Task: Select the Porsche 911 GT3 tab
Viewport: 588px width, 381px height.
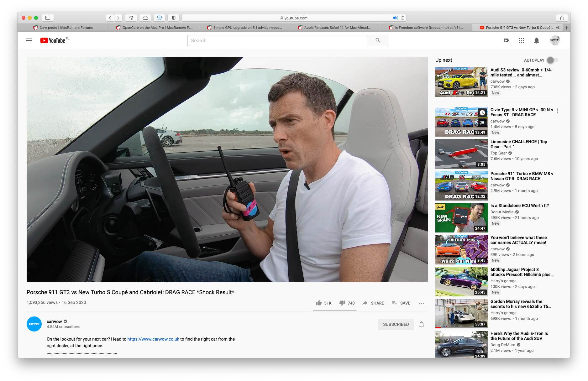Action: coord(517,28)
